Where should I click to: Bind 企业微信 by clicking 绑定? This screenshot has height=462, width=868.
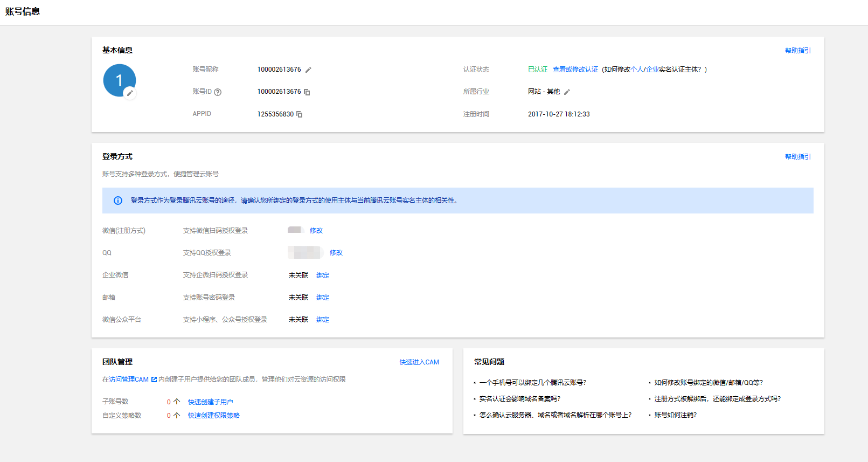point(323,275)
